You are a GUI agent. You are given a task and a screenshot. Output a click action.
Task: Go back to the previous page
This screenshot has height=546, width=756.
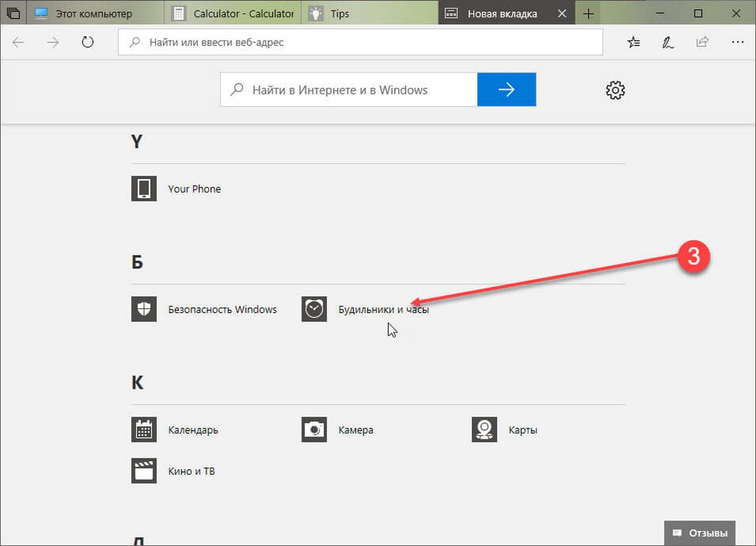tap(19, 43)
